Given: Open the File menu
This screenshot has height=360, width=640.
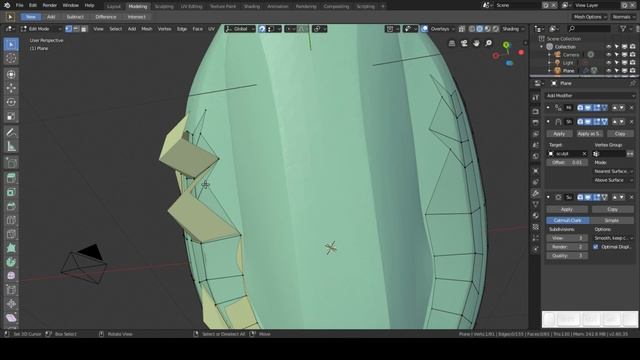Looking at the screenshot, I should tap(19, 5).
